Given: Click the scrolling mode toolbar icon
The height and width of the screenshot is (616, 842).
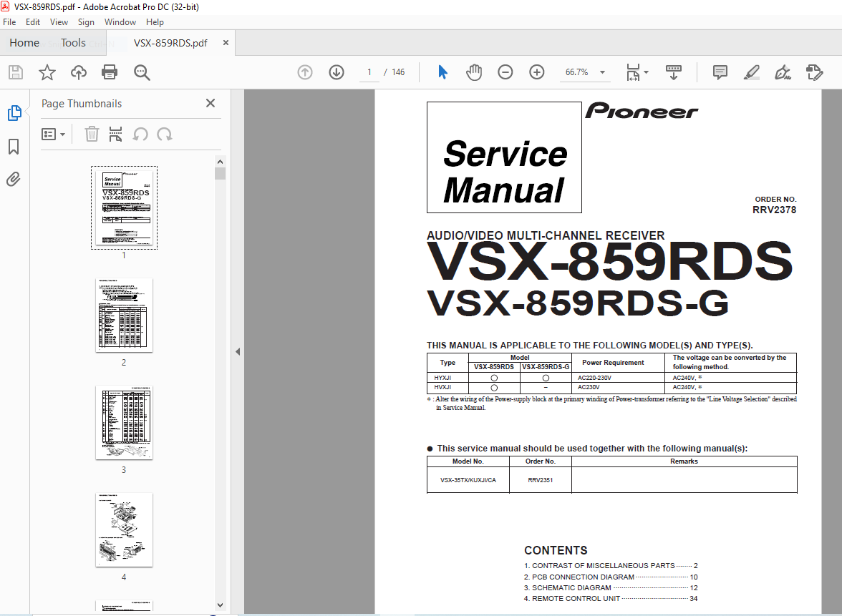Looking at the screenshot, I should (673, 72).
